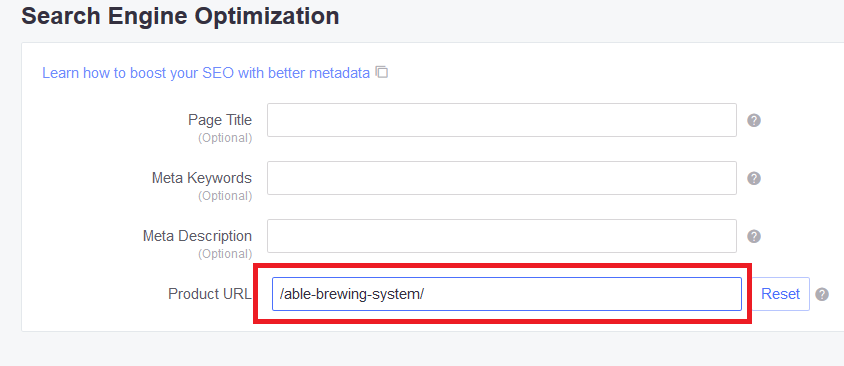This screenshot has height=366, width=844.
Task: Click the help icon beside Page Title
Action: pos(754,120)
